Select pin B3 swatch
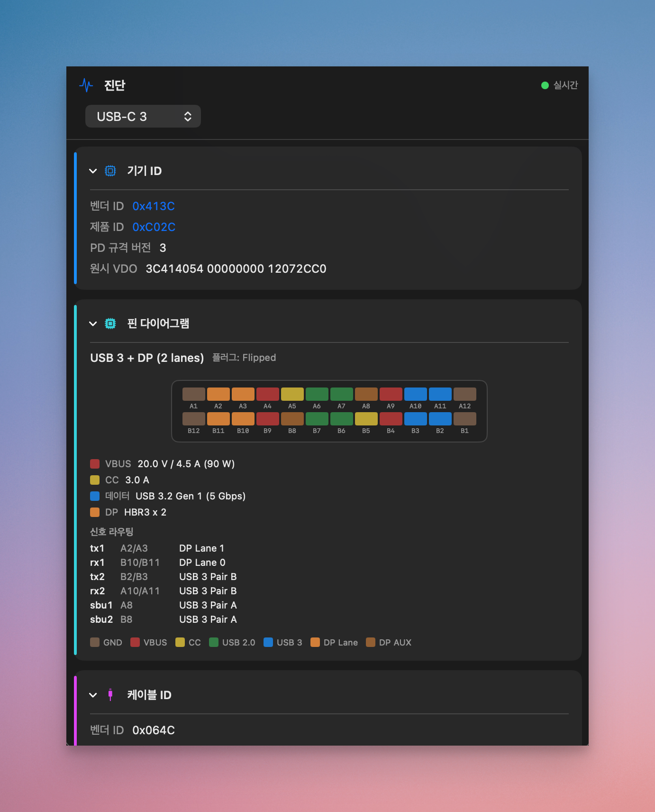 pyautogui.click(x=416, y=419)
